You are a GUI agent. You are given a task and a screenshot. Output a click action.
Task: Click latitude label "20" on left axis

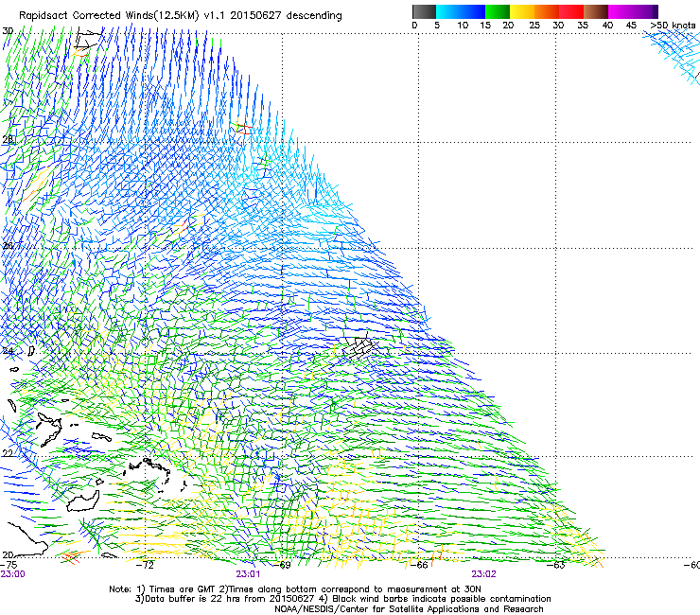(x=8, y=554)
